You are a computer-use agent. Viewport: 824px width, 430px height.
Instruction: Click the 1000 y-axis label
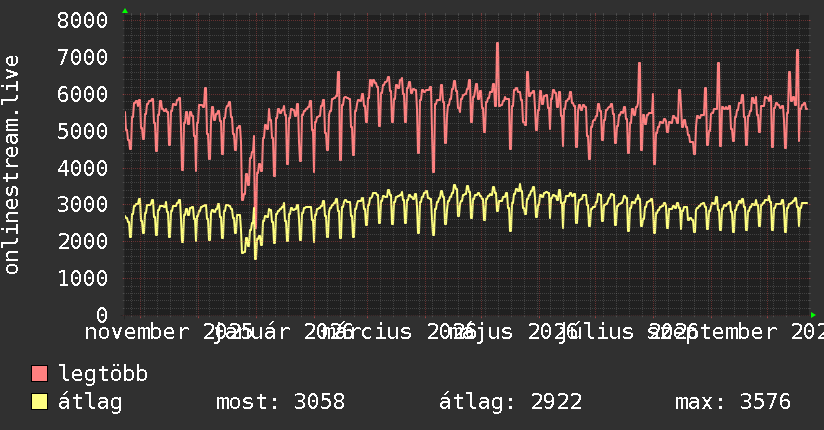tap(82, 278)
